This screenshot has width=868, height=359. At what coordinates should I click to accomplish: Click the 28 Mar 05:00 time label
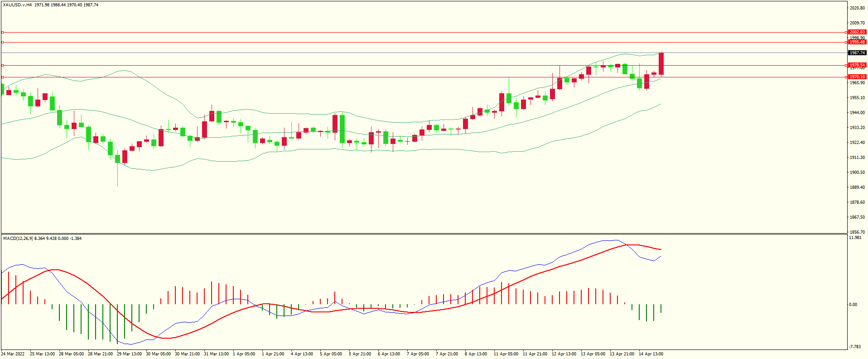71,354
